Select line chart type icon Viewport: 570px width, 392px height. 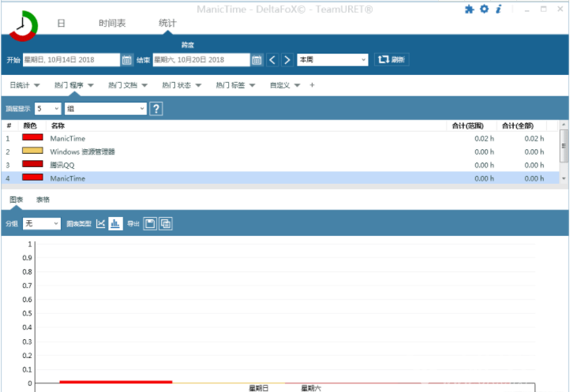[x=101, y=223]
